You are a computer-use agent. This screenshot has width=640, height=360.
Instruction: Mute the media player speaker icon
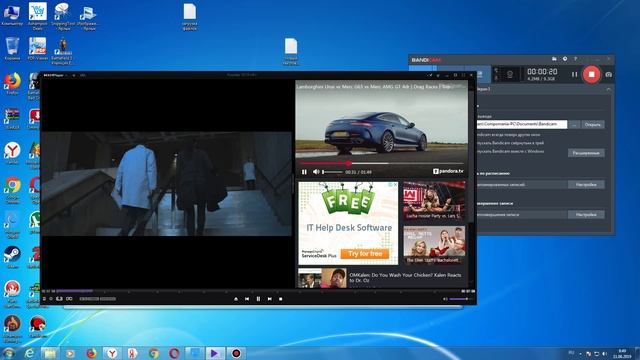pyautogui.click(x=445, y=299)
